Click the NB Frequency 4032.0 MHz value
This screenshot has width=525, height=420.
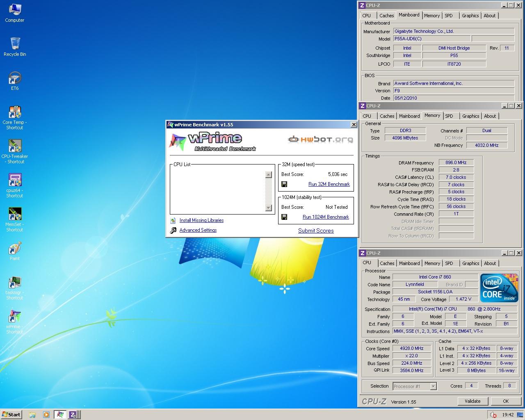(487, 145)
